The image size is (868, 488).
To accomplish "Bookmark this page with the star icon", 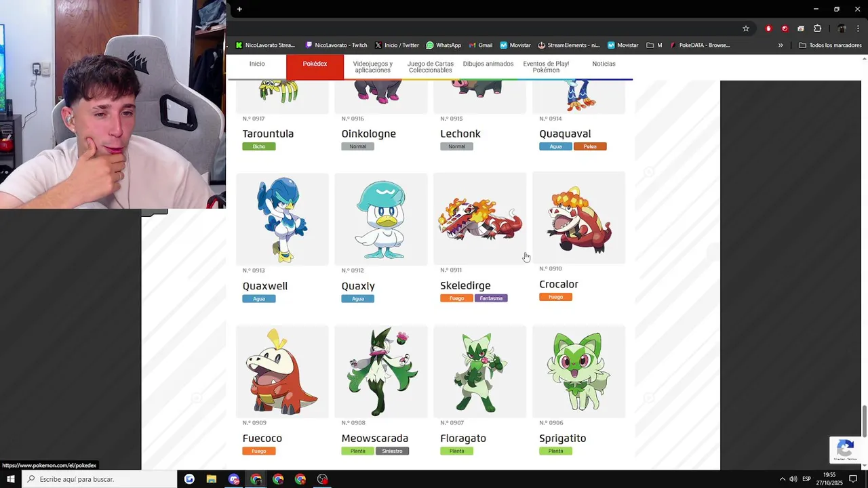I will 746,28.
